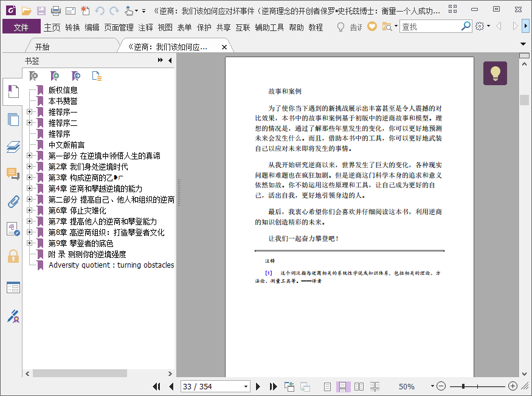Expand 第一部分 在逆境中领悟人生的真谛 bookmark
The width and height of the screenshot is (532, 396).
click(30, 155)
